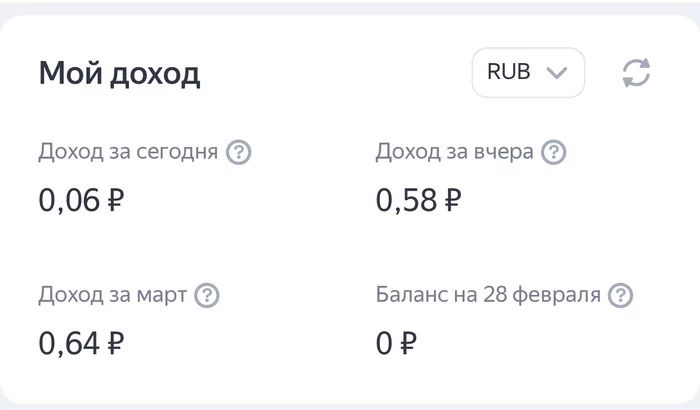Screen dimensions: 700x410
Task: Show help tooltip for "Доход за март"
Action: click(x=207, y=296)
